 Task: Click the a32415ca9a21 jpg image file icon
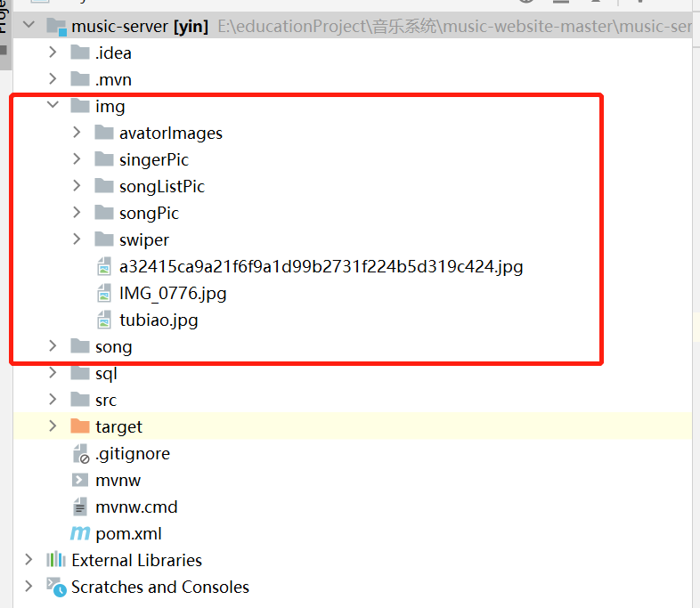[104, 266]
